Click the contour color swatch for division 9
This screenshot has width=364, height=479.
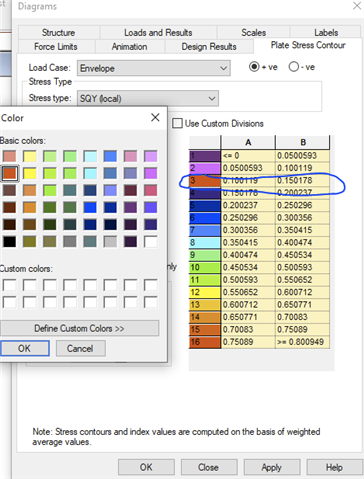point(205,255)
